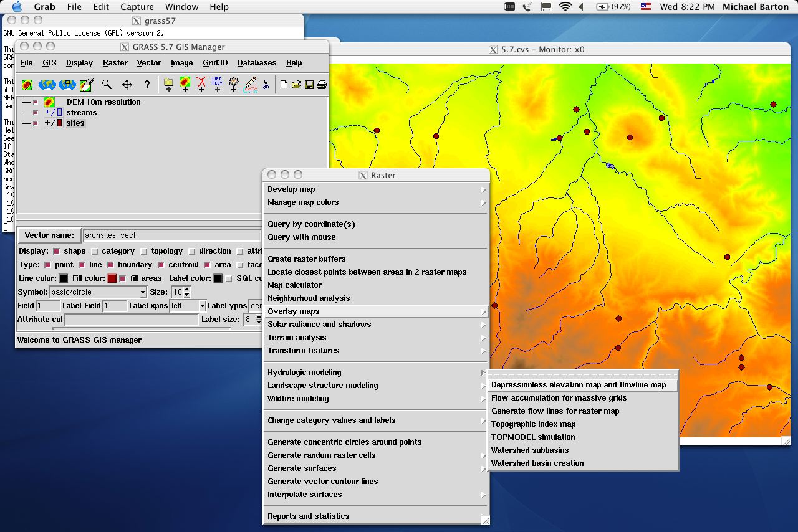Click the battery status icon in menu bar
Screen dimensions: 798x532
[602, 7]
